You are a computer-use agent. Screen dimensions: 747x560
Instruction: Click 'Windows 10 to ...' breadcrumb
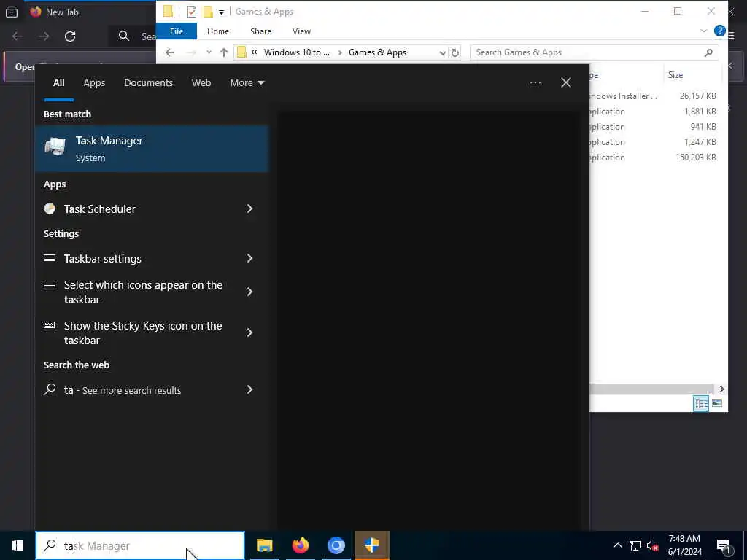[x=296, y=52]
